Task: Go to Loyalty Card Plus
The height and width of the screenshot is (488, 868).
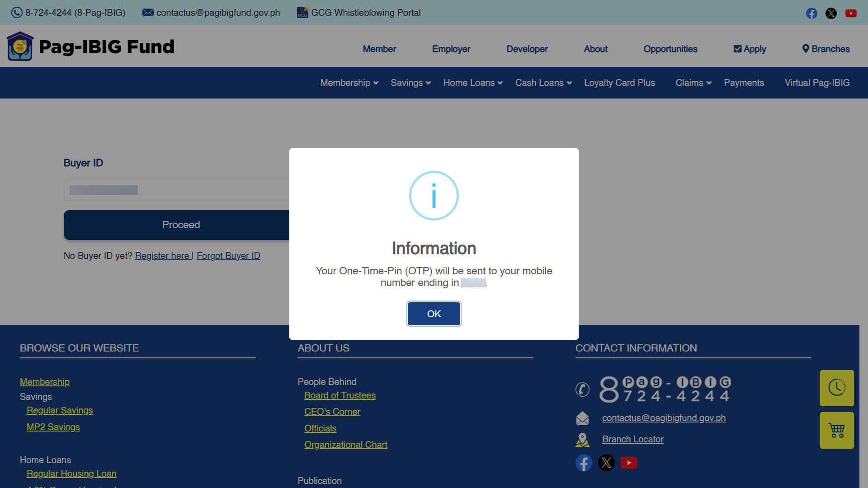Action: 619,83
